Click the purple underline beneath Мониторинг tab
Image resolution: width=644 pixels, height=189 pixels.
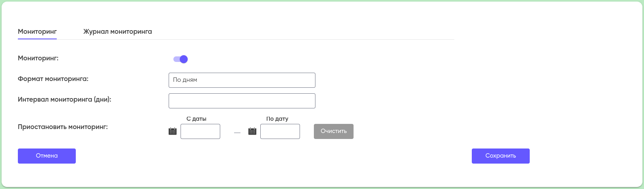[x=37, y=39]
